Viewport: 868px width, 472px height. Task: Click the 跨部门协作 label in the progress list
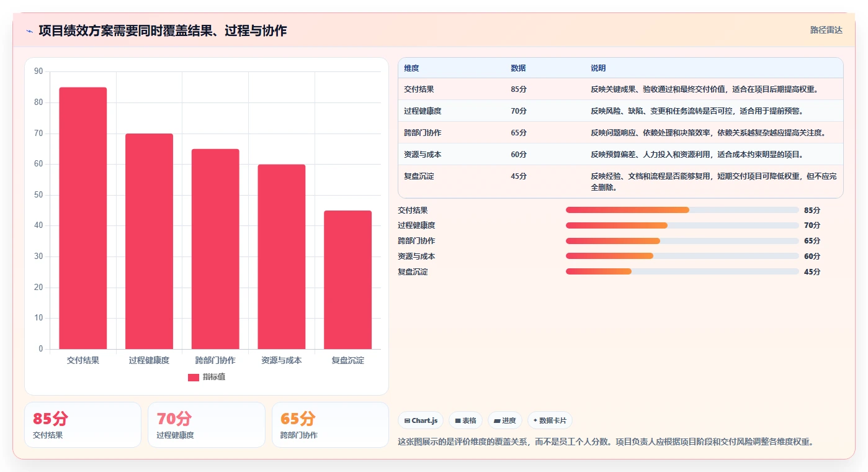pos(416,241)
